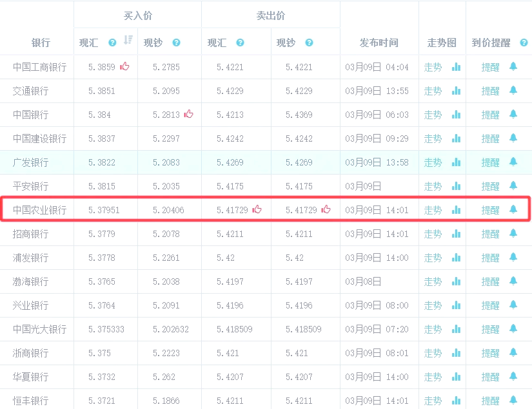This screenshot has width=532, height=409.
Task: Click bell icon for 中国农业银行 alert
Action: click(x=513, y=210)
